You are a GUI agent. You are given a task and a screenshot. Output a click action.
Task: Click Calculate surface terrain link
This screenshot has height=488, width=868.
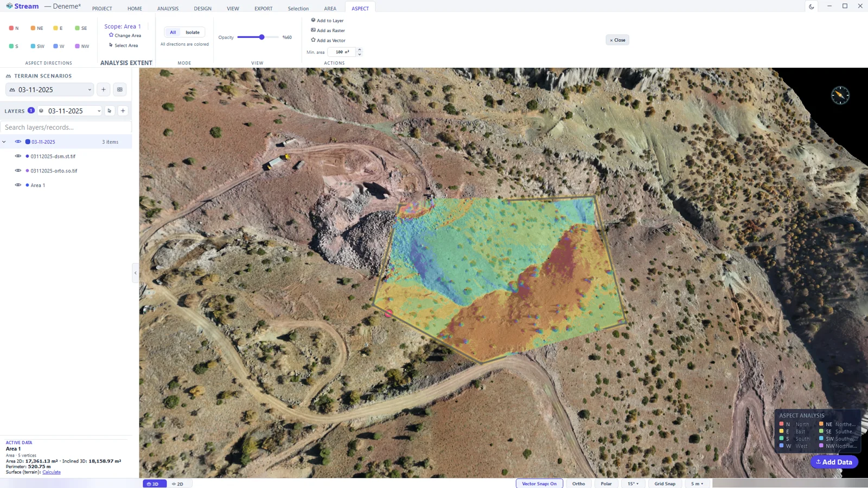point(52,472)
